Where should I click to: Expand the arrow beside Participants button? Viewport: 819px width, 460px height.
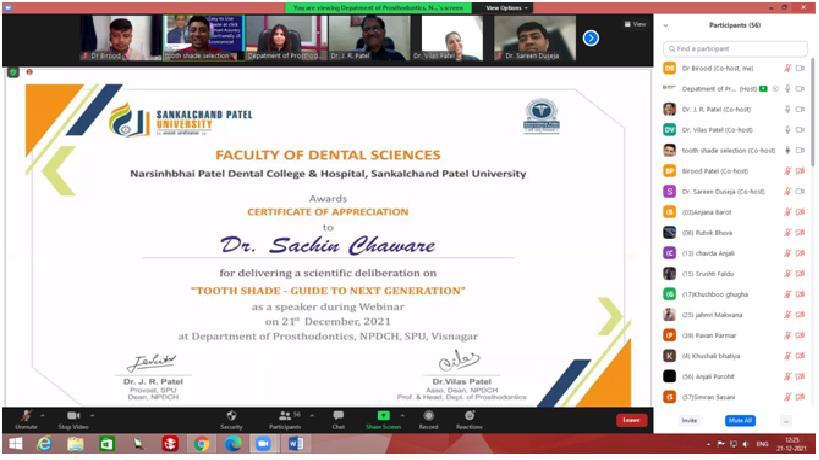coord(312,416)
